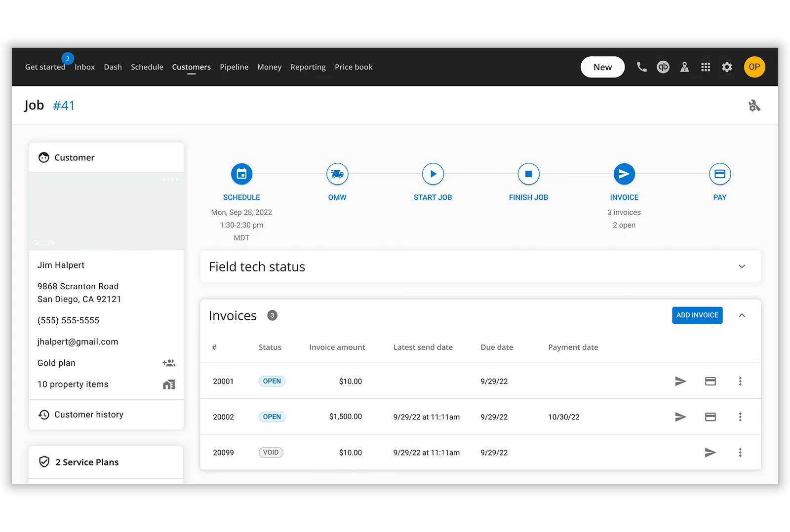Click the FINISH JOB label
The width and height of the screenshot is (790, 532).
click(x=528, y=197)
